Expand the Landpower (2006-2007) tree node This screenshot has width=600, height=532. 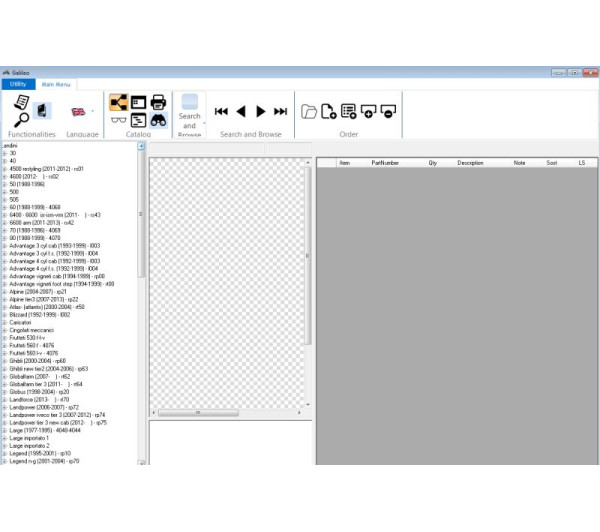coord(4,407)
